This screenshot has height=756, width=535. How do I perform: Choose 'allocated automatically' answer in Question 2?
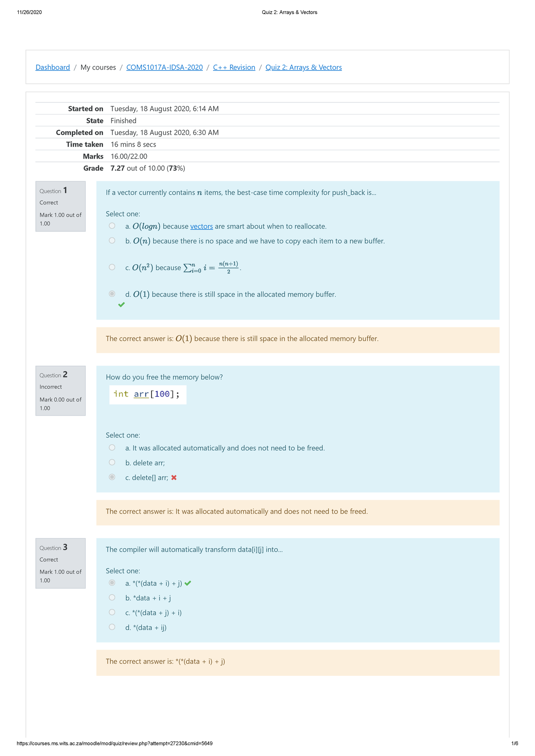click(x=112, y=448)
